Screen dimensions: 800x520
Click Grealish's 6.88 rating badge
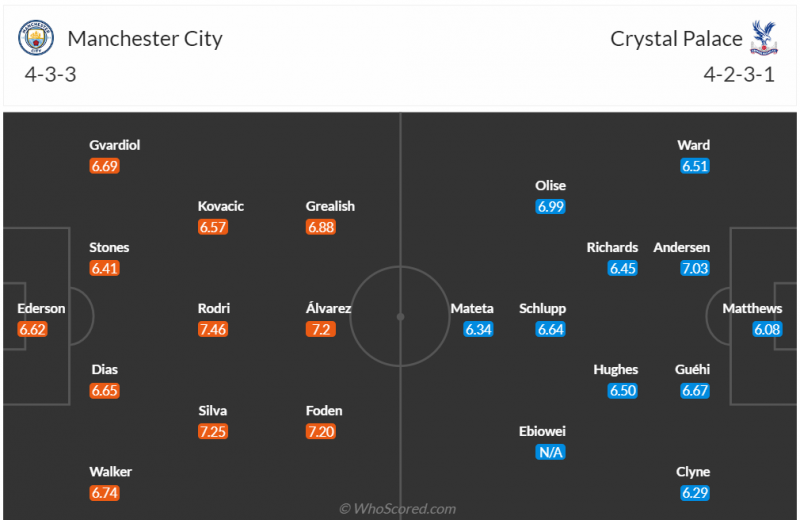(321, 227)
